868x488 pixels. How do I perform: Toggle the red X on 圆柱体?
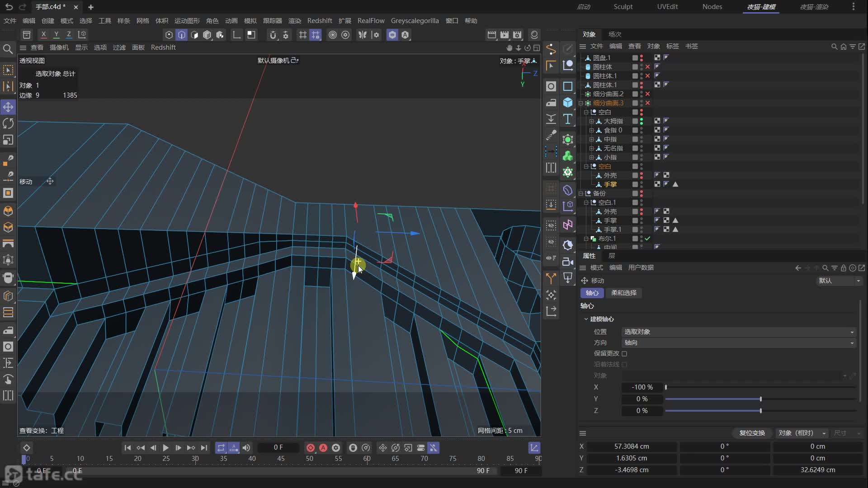coord(647,67)
